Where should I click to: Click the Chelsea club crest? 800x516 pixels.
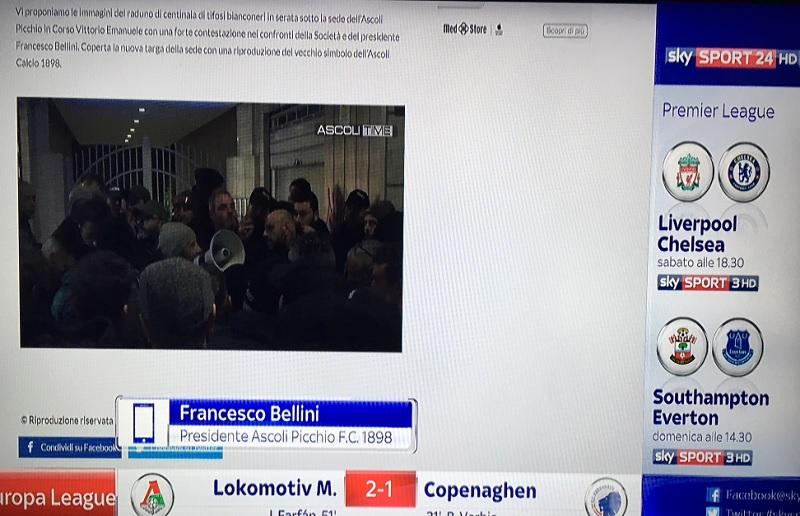(744, 172)
